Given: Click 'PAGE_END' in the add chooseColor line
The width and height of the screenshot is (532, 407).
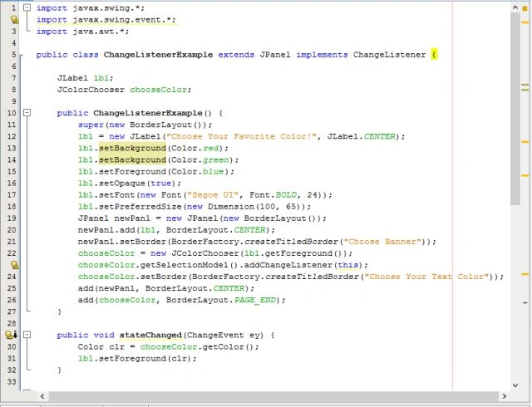Looking at the screenshot, I should (255, 300).
